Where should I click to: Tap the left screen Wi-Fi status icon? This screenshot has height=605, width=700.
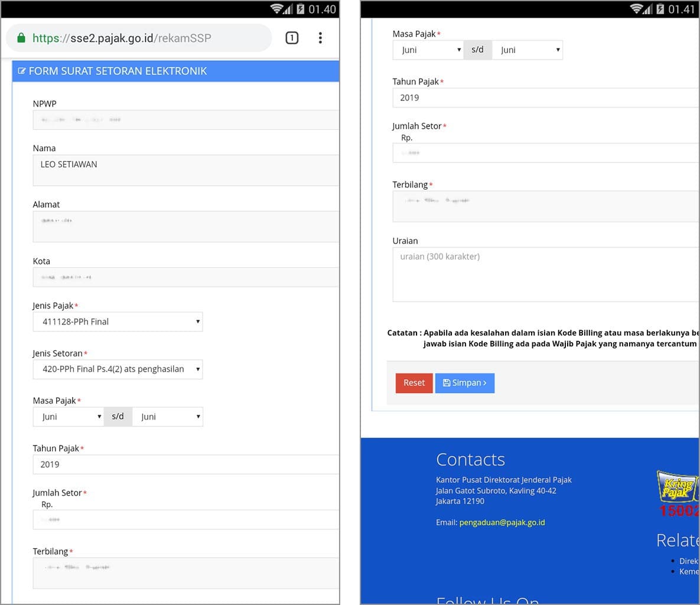(x=277, y=9)
